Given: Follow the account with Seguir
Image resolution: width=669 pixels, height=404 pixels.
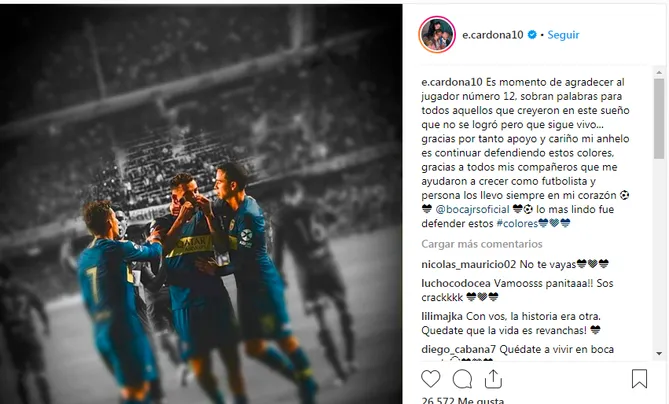Looking at the screenshot, I should coord(563,35).
